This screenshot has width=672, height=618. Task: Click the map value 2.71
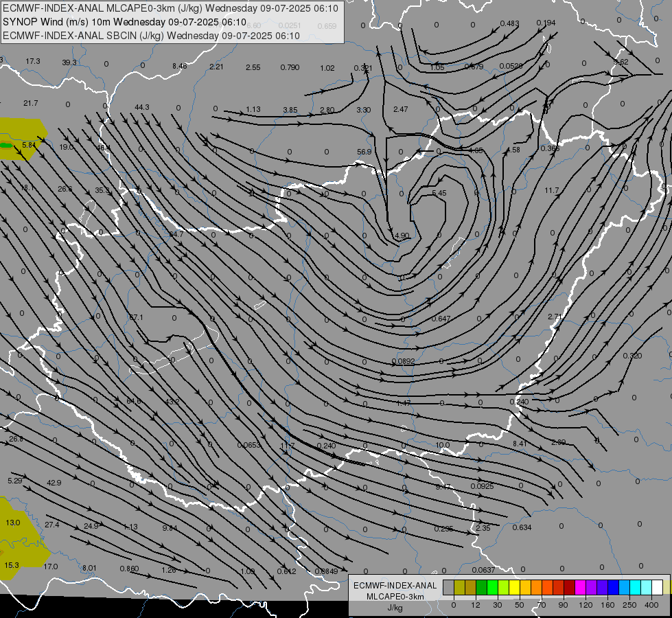(x=555, y=317)
